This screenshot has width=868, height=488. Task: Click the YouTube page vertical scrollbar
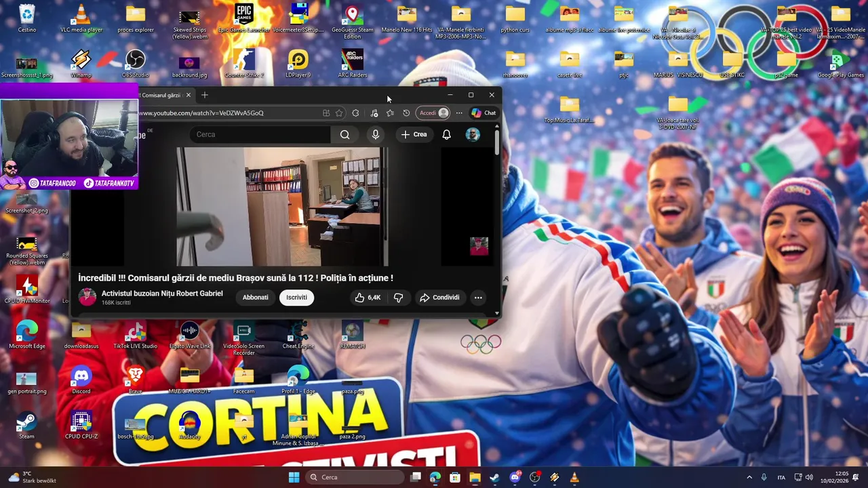497,142
